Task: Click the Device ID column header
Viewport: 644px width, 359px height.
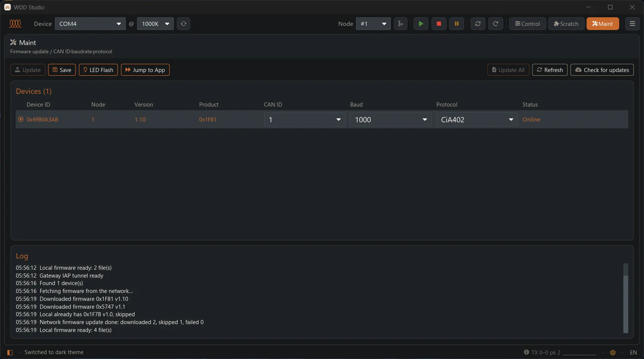Action: pos(38,105)
